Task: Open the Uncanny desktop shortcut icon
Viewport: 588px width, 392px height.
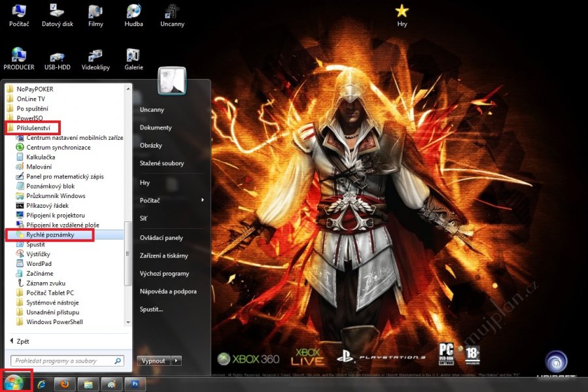Action: click(172, 15)
